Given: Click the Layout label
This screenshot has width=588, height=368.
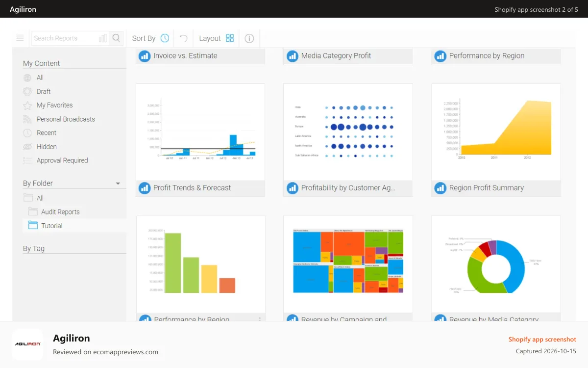Looking at the screenshot, I should [210, 38].
